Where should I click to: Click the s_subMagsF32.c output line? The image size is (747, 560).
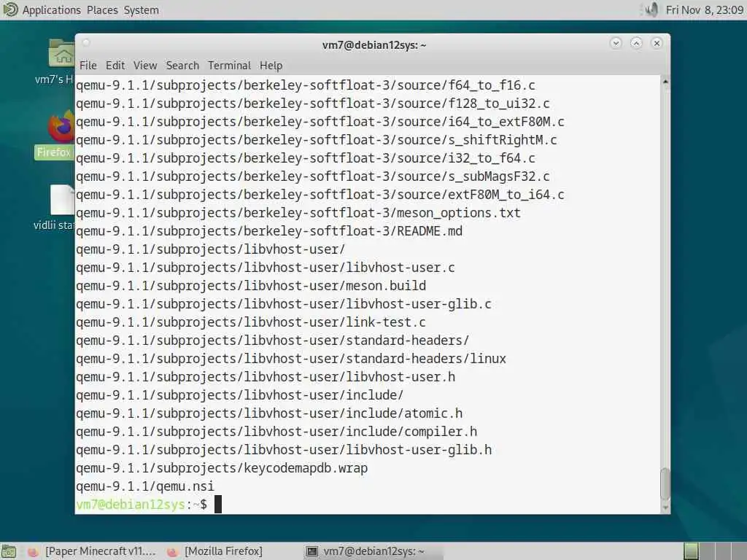312,176
